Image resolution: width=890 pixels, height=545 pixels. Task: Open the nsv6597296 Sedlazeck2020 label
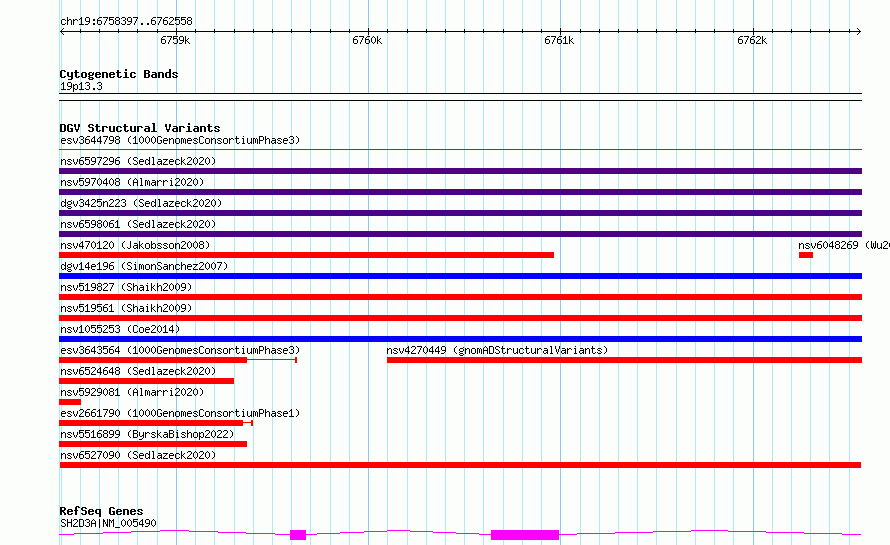click(138, 161)
